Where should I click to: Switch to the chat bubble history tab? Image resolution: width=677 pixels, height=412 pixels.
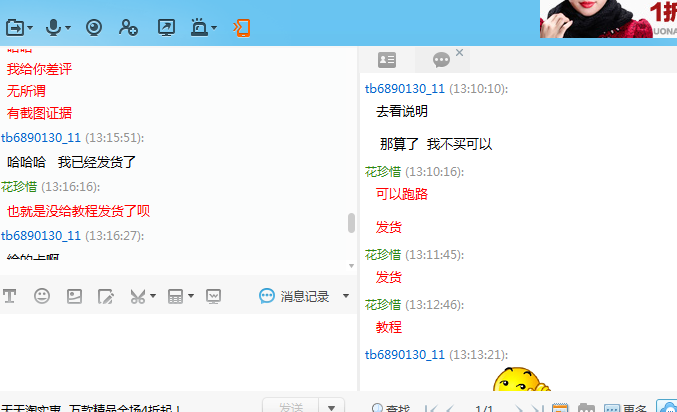(x=441, y=60)
